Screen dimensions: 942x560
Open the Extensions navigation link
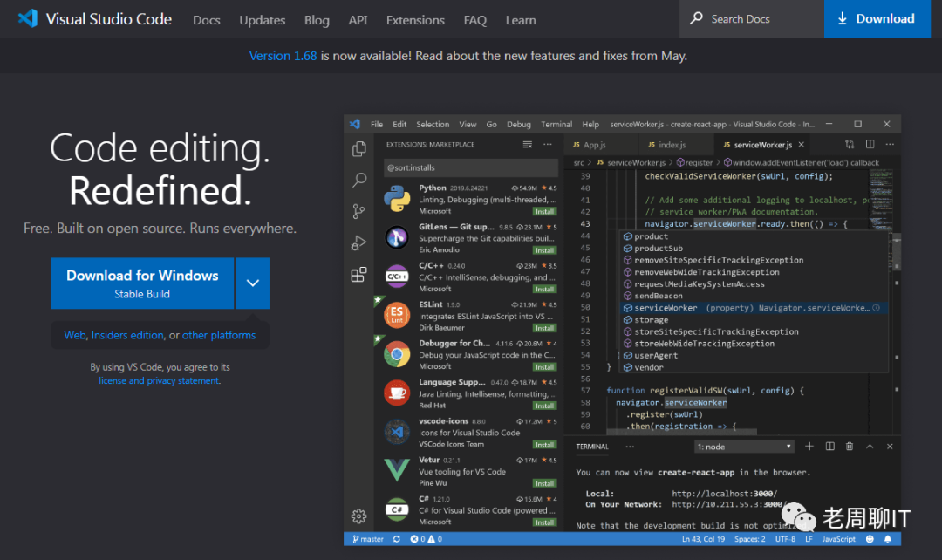415,20
